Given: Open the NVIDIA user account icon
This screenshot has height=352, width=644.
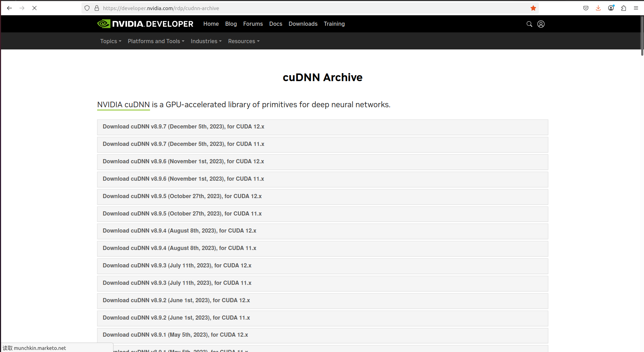Looking at the screenshot, I should click(541, 24).
